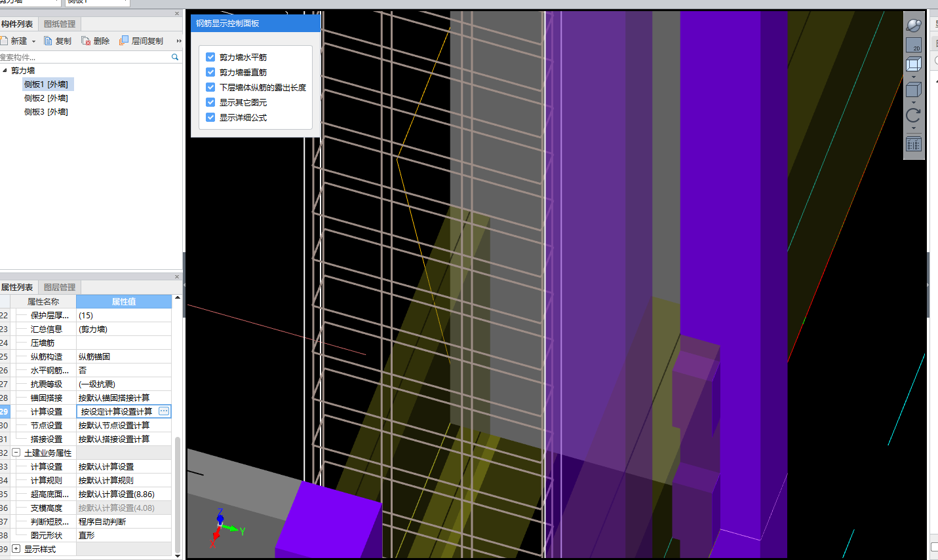The image size is (938, 560).
Task: Expand component toolbar overflow arrows
Action: (x=178, y=41)
